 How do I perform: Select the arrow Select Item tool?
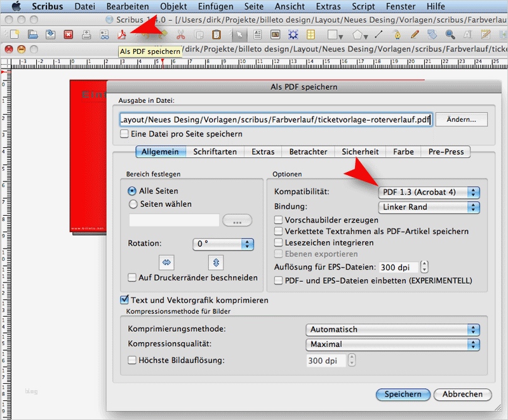(x=239, y=34)
